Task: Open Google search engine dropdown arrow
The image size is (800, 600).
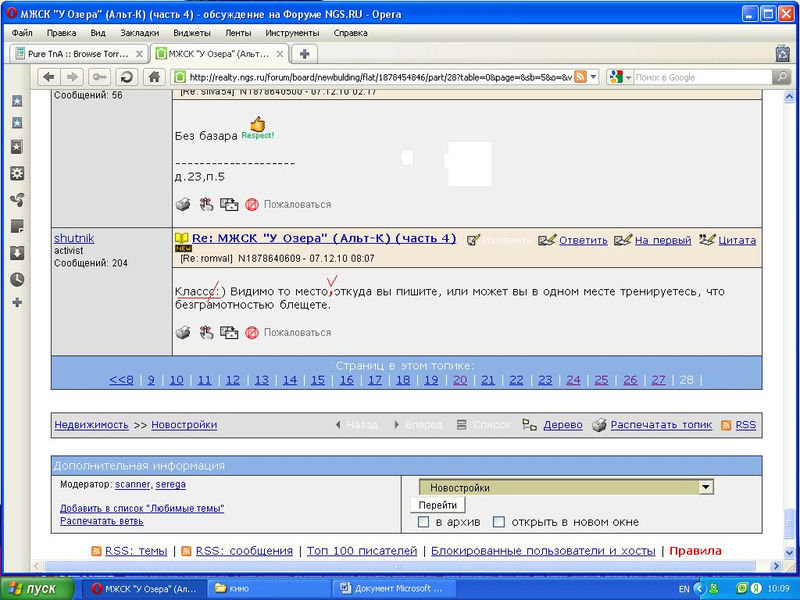Action: (x=626, y=77)
